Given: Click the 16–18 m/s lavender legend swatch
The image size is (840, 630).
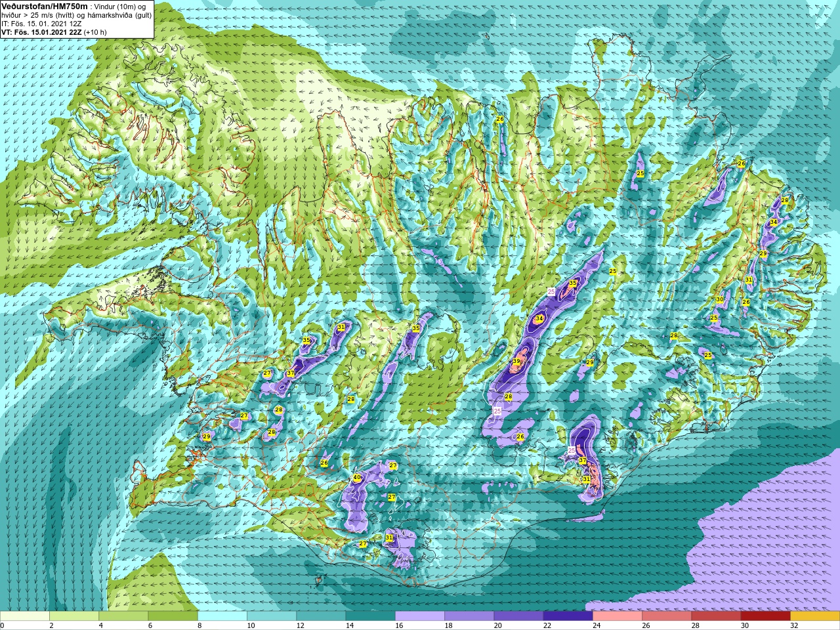Looking at the screenshot, I should [x=420, y=616].
